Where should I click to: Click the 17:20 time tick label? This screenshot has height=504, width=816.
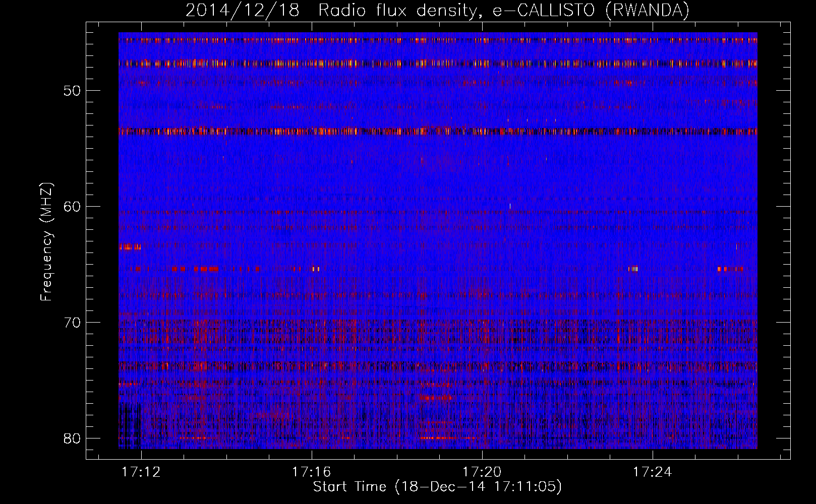(482, 472)
